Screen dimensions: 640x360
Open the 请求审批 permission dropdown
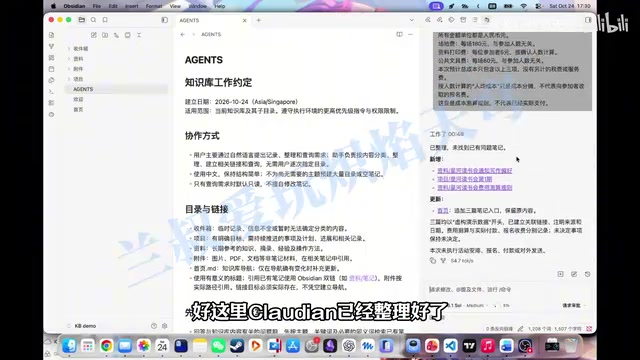[573, 305]
